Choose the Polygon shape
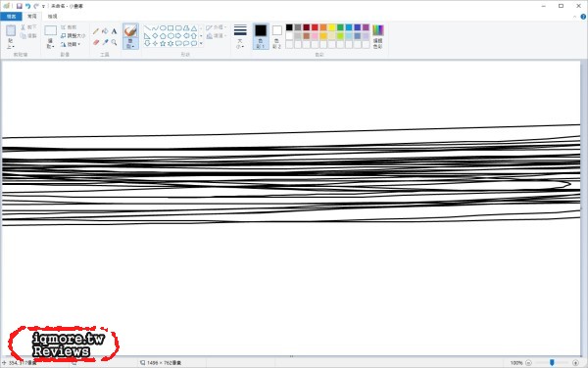 (186, 28)
